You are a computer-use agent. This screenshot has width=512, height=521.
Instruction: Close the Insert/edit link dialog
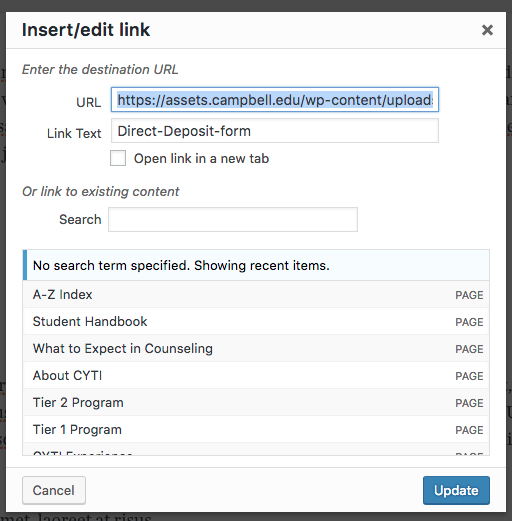coord(487,30)
